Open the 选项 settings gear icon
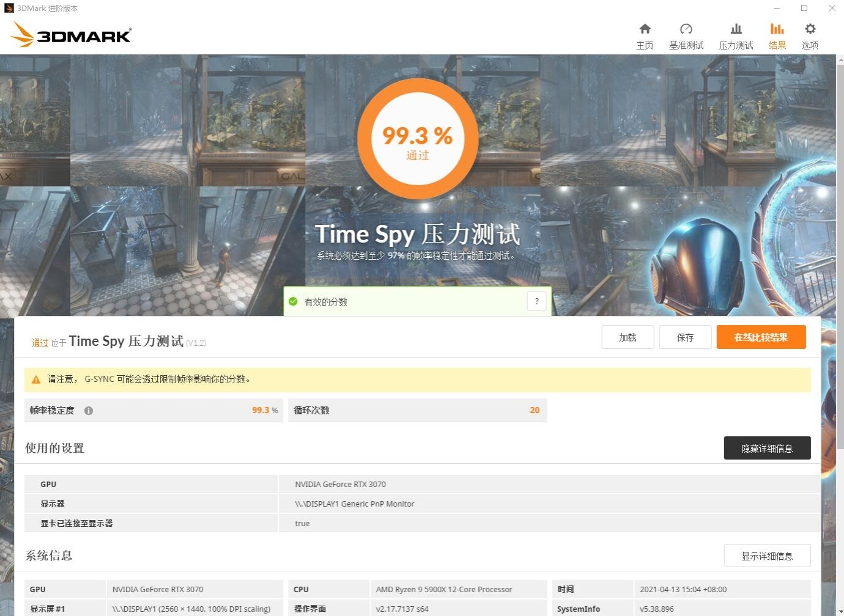The image size is (844, 616). [x=810, y=28]
